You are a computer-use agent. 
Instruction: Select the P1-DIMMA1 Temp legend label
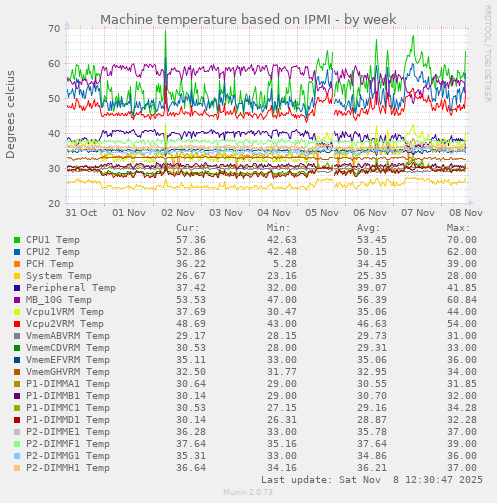[x=68, y=384]
